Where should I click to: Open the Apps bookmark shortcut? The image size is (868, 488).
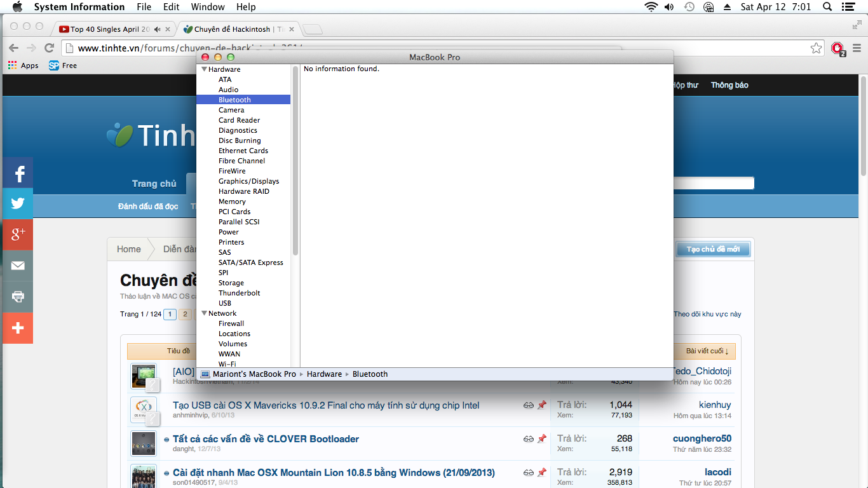tap(23, 65)
